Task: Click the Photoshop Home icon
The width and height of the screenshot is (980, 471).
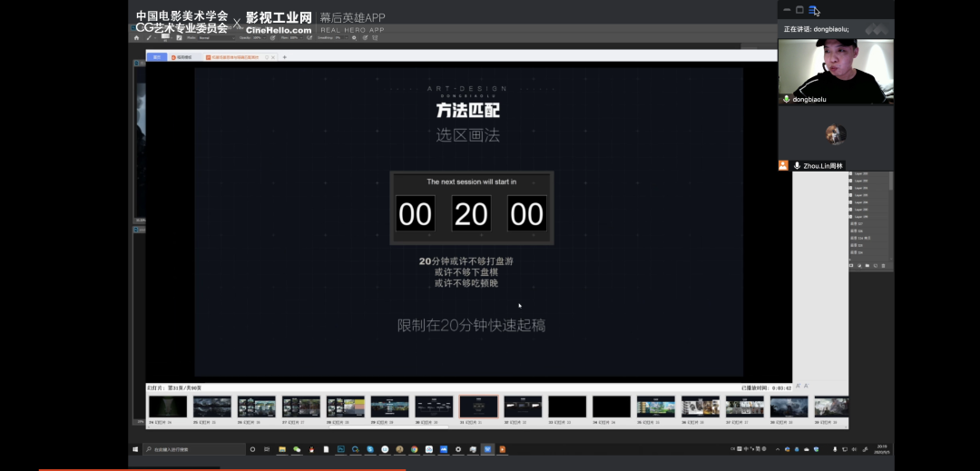Action: coord(136,37)
